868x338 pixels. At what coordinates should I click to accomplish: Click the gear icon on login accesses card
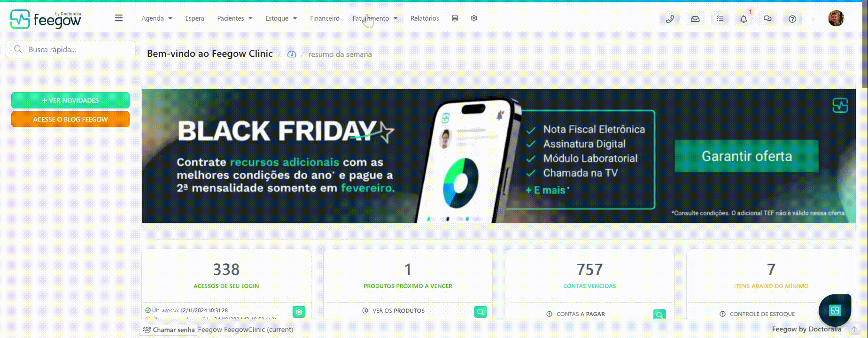pyautogui.click(x=299, y=312)
